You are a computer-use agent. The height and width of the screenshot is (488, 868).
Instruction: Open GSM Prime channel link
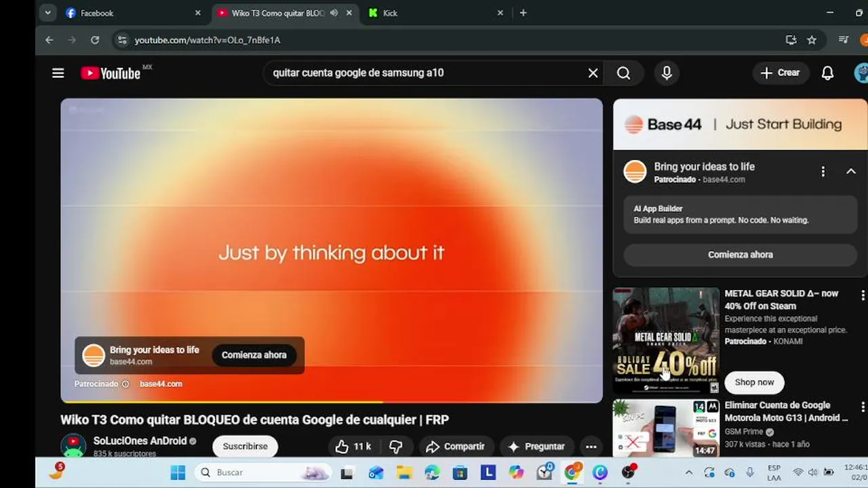point(744,431)
